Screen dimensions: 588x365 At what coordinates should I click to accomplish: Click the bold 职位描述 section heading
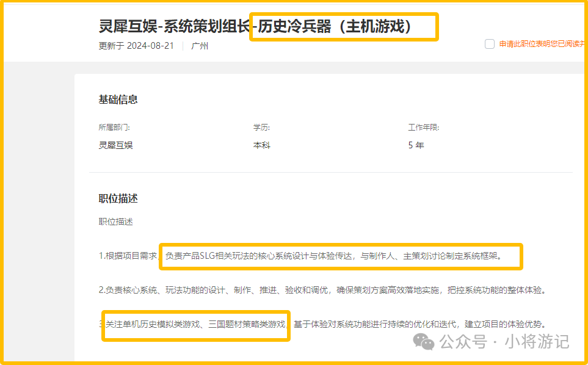click(x=118, y=198)
